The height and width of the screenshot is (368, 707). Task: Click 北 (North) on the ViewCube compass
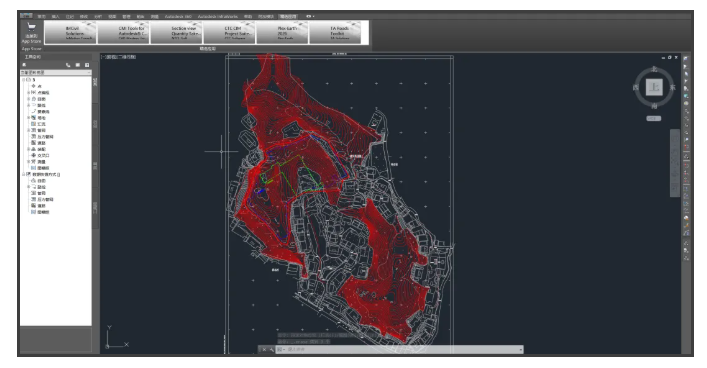coord(654,69)
